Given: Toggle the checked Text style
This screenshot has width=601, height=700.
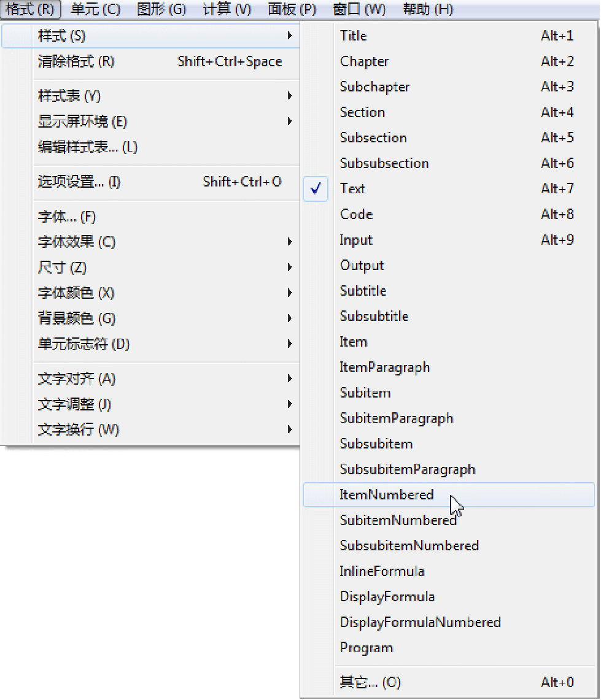Looking at the screenshot, I should tap(449, 188).
